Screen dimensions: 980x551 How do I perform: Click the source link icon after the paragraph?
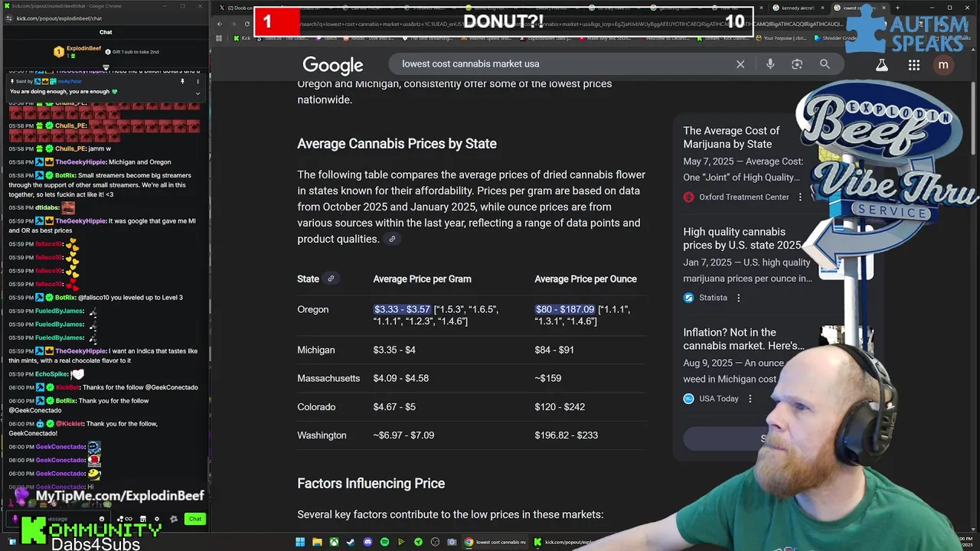pos(392,239)
